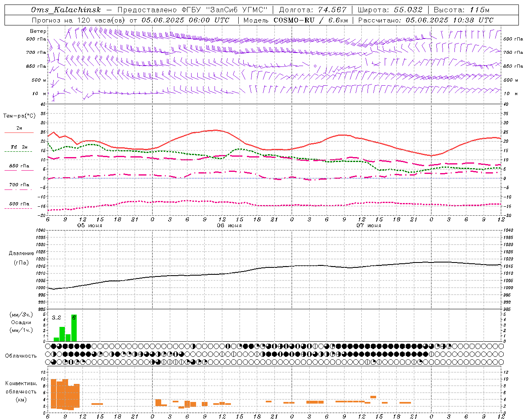Click the '10 м' wind level label on left
525x420 pixels.
point(40,94)
